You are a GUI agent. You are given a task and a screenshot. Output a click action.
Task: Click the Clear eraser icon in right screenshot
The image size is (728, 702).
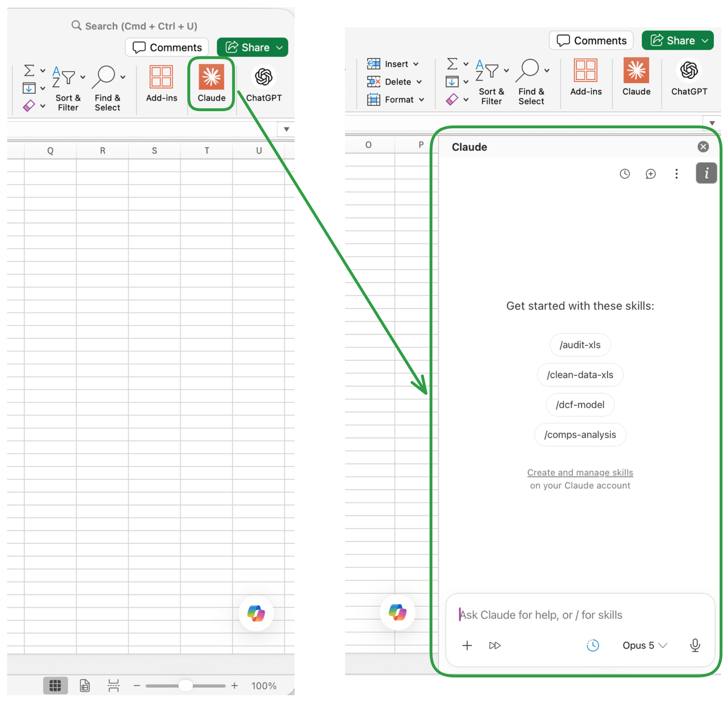452,99
